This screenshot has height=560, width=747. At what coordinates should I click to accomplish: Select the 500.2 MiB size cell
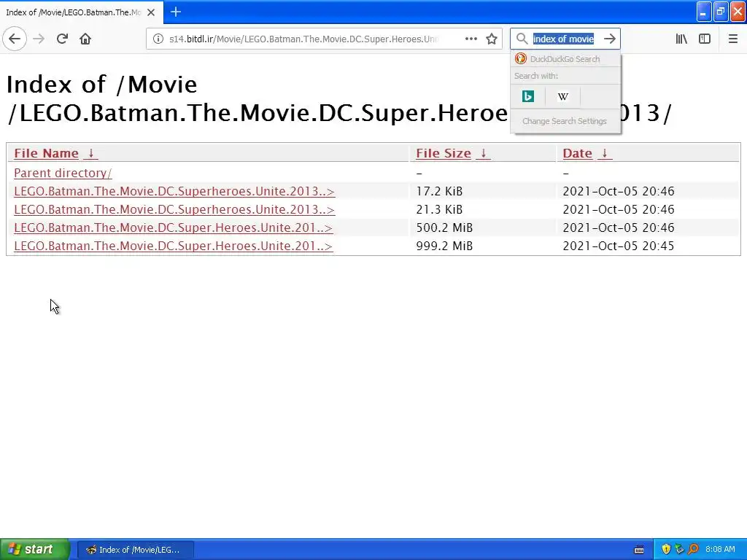tap(483, 227)
